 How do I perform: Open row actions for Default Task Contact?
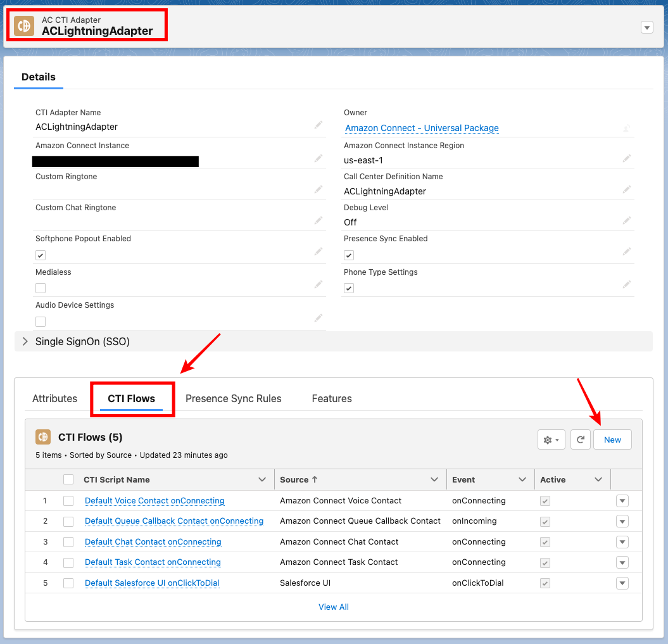click(x=622, y=563)
